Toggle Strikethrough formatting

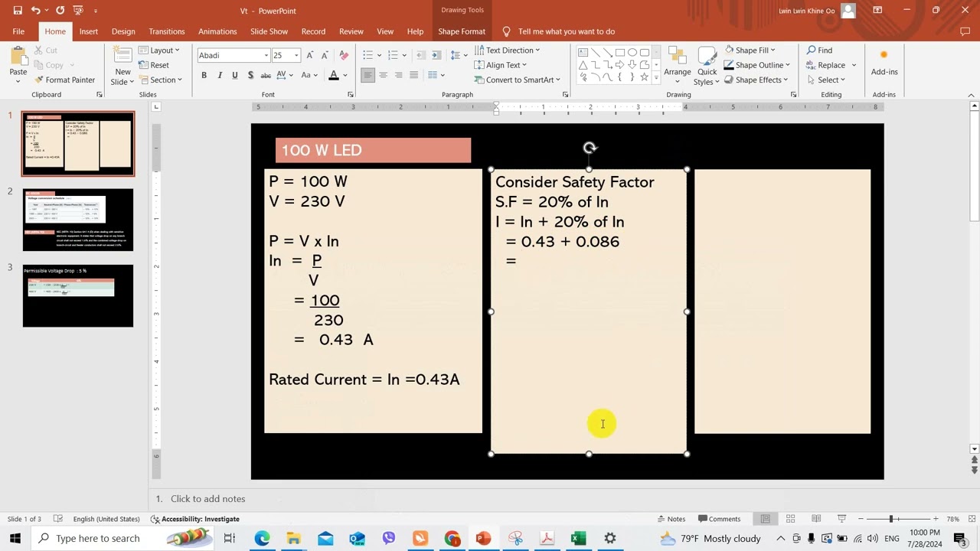tap(266, 75)
